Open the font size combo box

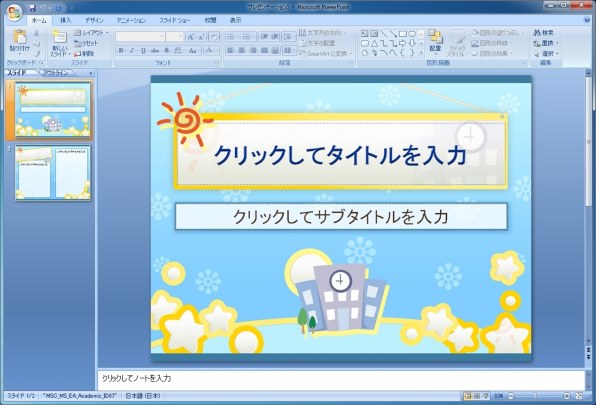pos(175,36)
